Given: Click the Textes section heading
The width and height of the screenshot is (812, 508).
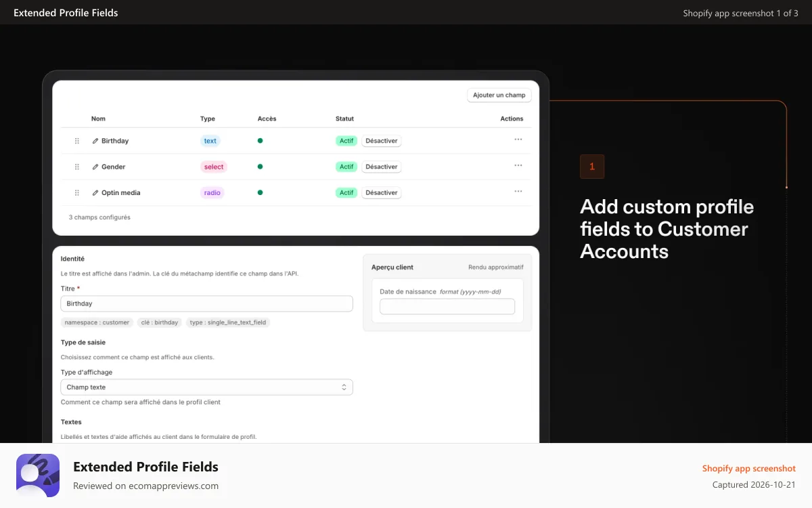Looking at the screenshot, I should pyautogui.click(x=71, y=422).
